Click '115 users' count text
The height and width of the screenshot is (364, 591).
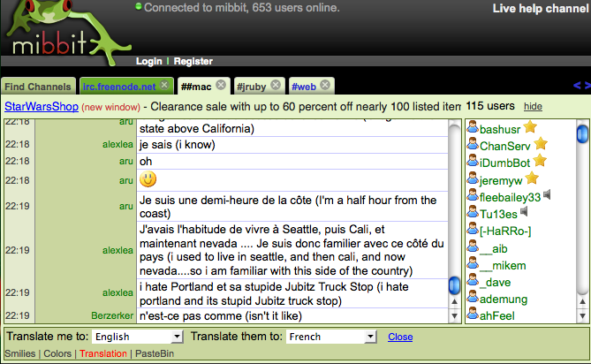[x=490, y=106]
